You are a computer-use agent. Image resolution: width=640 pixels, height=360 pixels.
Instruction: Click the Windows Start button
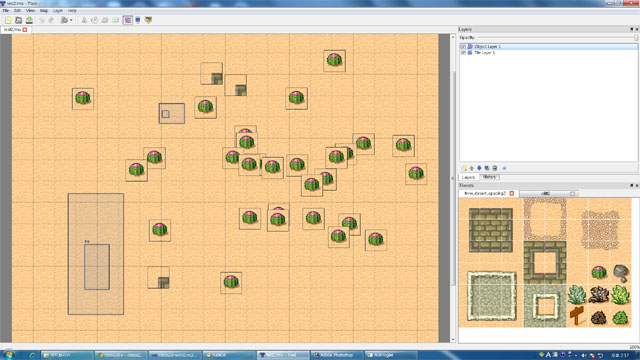8,355
